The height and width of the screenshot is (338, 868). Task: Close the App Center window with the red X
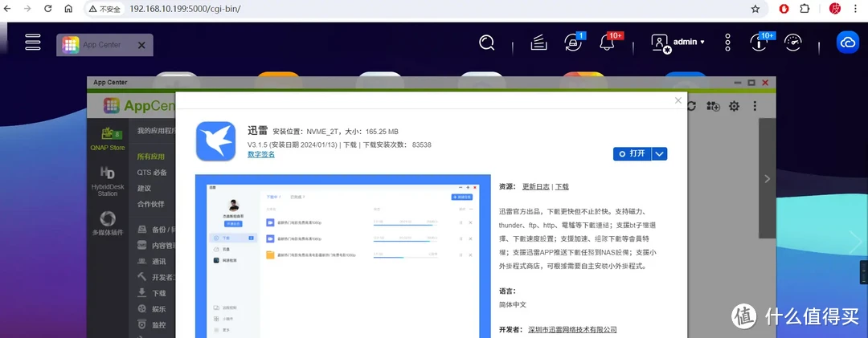pos(765,83)
